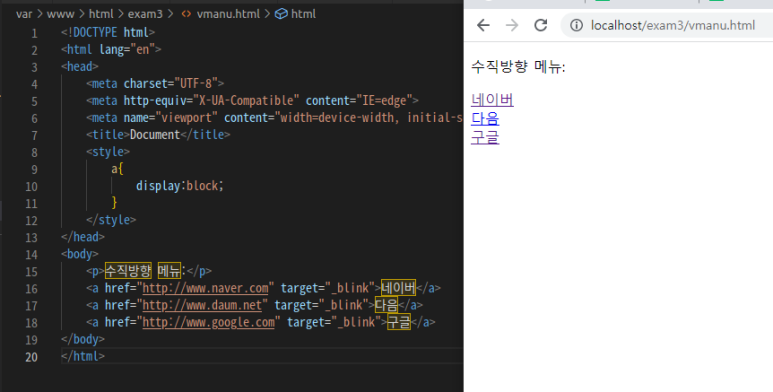The width and height of the screenshot is (773, 392).
Task: Reload the vmanu.html page
Action: [541, 25]
